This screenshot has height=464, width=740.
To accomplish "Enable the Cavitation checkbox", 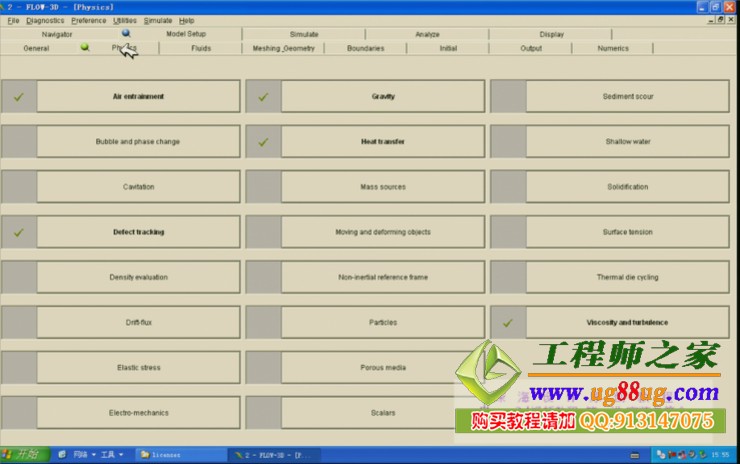I will pos(19,187).
